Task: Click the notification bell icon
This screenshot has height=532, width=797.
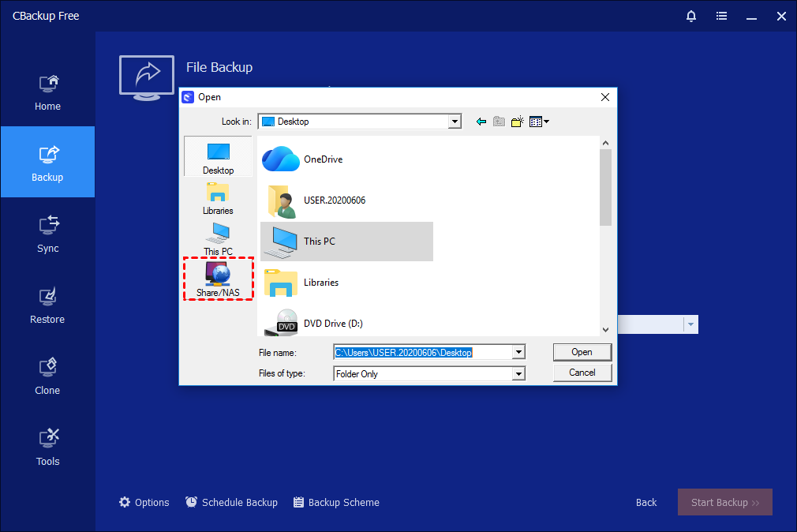Action: pyautogui.click(x=691, y=16)
